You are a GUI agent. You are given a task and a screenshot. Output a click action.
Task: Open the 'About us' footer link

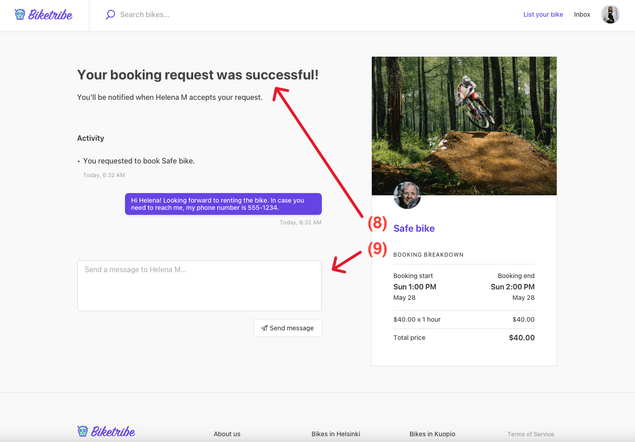[x=227, y=434]
